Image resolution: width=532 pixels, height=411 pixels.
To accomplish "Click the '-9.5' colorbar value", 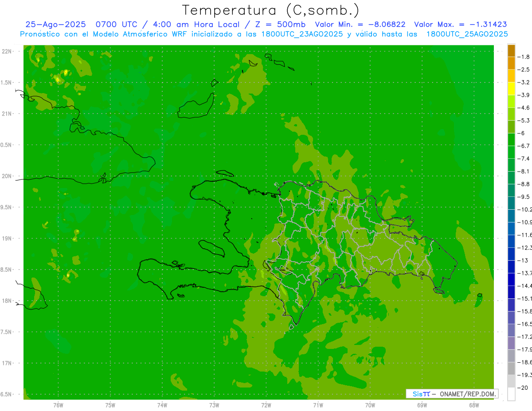I will [x=524, y=197].
